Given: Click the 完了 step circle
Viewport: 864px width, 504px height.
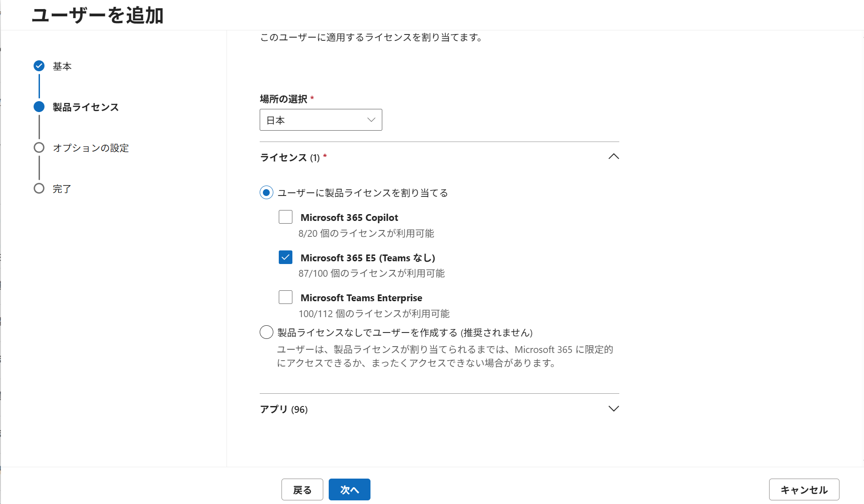Looking at the screenshot, I should (x=39, y=189).
